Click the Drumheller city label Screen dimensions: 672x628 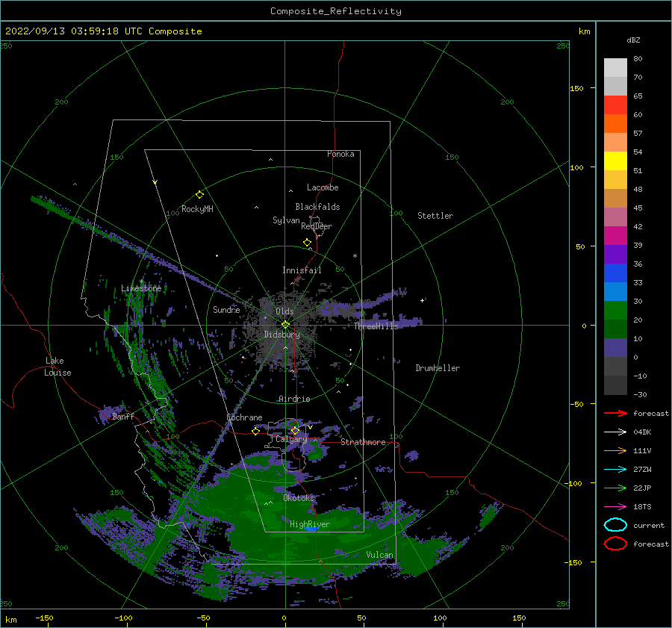pos(438,368)
